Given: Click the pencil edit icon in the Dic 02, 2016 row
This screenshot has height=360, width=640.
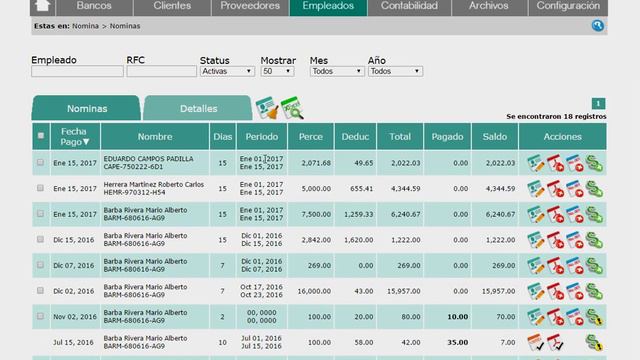Looking at the screenshot, I should (x=536, y=291).
